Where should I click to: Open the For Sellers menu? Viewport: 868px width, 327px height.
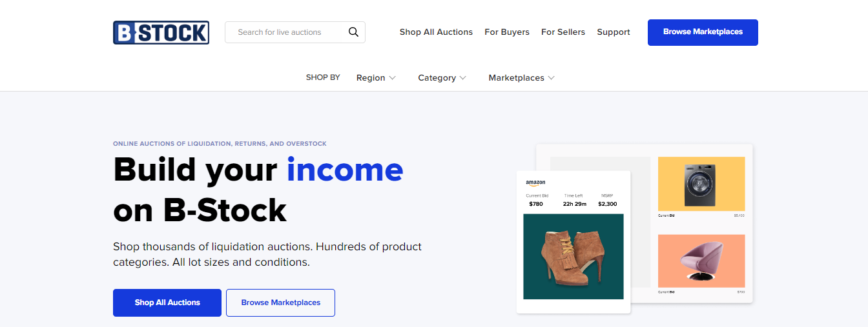tap(563, 32)
